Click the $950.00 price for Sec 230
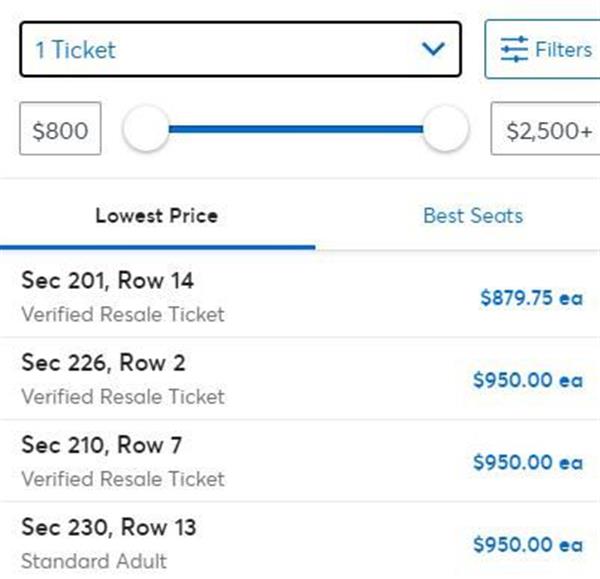Image resolution: width=600 pixels, height=579 pixels. pyautogui.click(x=528, y=545)
